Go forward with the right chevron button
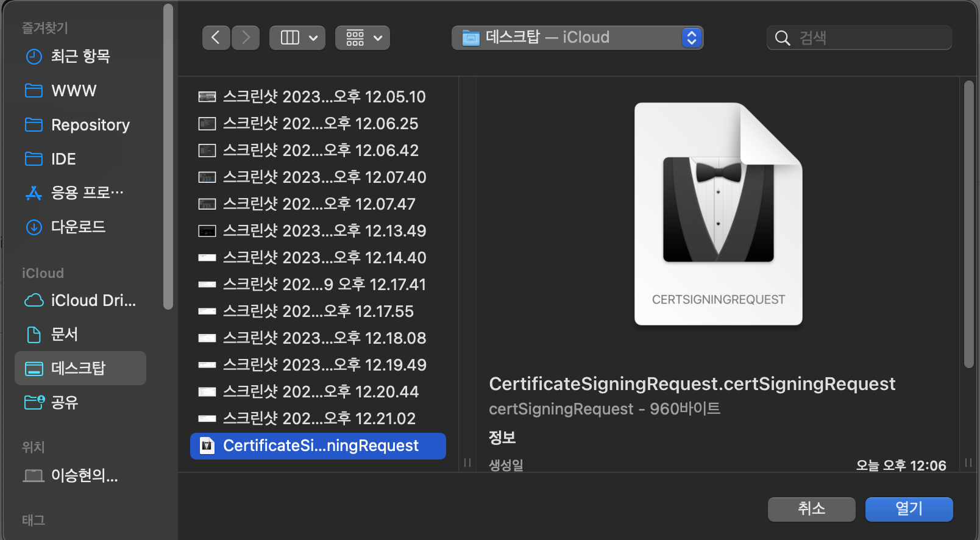This screenshot has height=540, width=980. [246, 38]
